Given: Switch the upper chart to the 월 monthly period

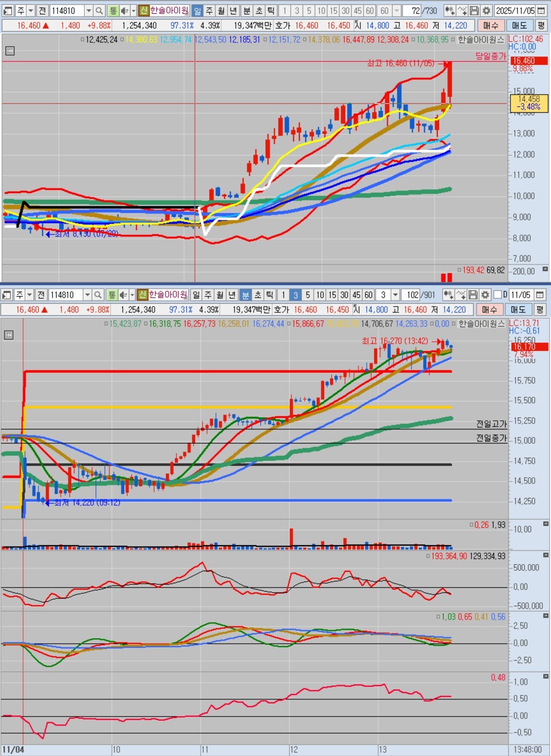Looking at the screenshot, I should [221, 11].
